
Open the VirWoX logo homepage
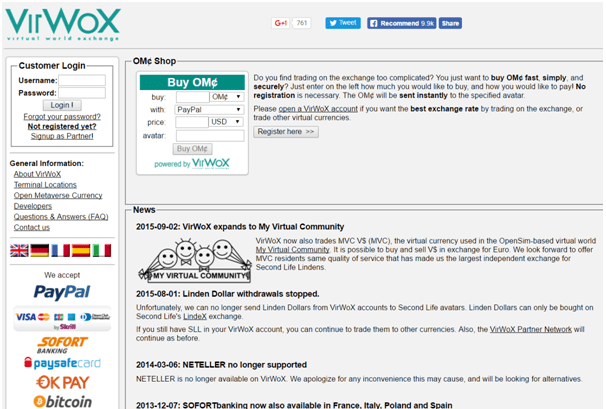[63, 24]
